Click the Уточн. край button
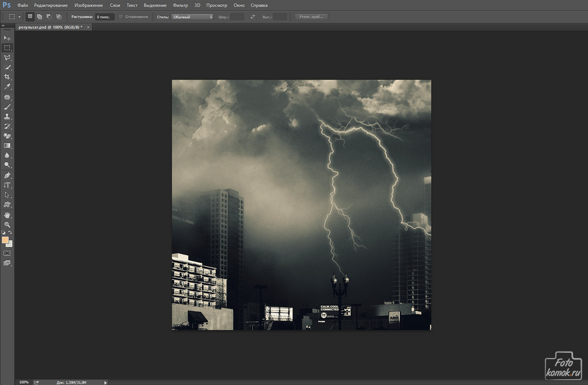Viewport: 588px width, 385px height. (x=311, y=17)
